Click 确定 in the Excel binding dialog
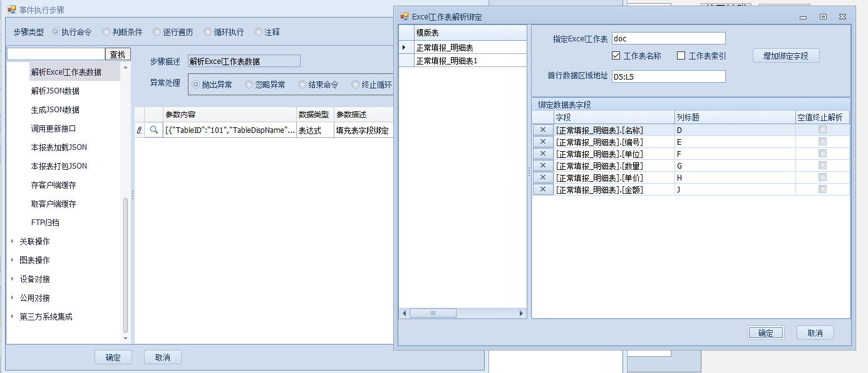This screenshot has width=868, height=373. coord(765,333)
